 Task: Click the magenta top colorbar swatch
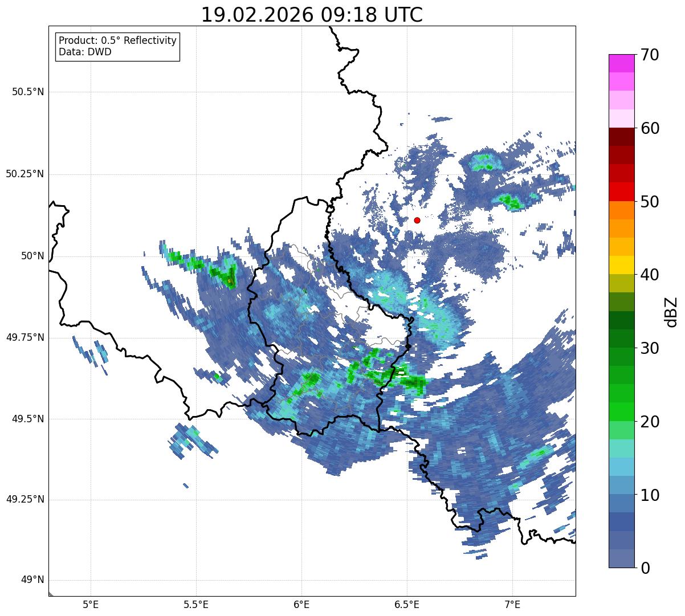(x=621, y=63)
